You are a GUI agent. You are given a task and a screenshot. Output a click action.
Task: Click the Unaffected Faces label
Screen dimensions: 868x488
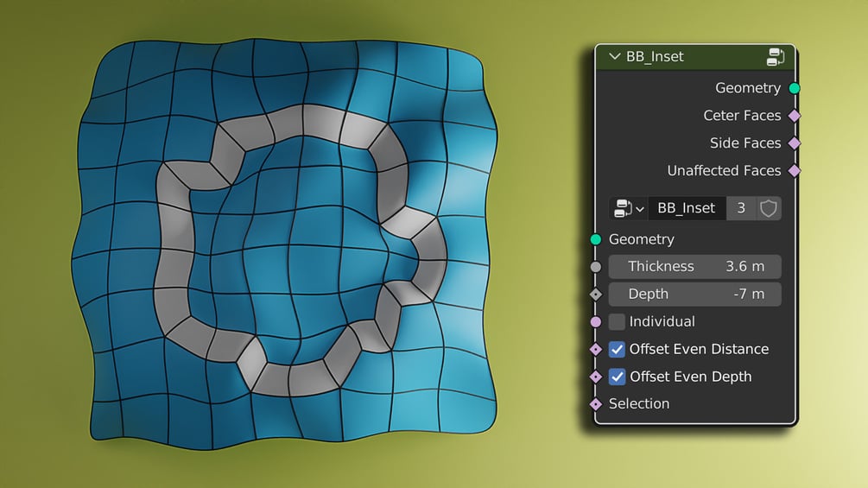tap(724, 170)
